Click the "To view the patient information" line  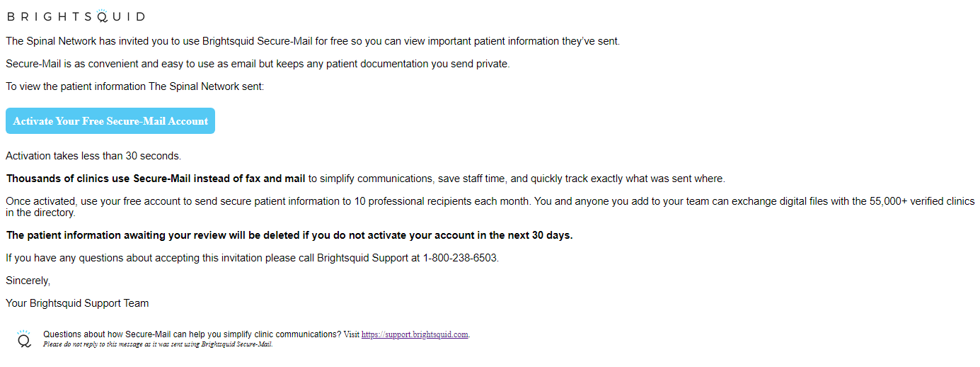point(134,86)
